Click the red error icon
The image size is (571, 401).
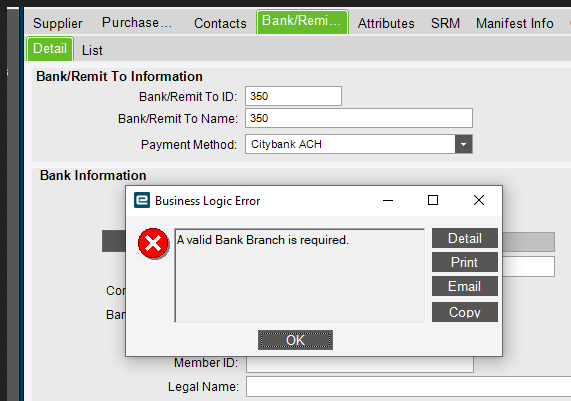click(153, 243)
